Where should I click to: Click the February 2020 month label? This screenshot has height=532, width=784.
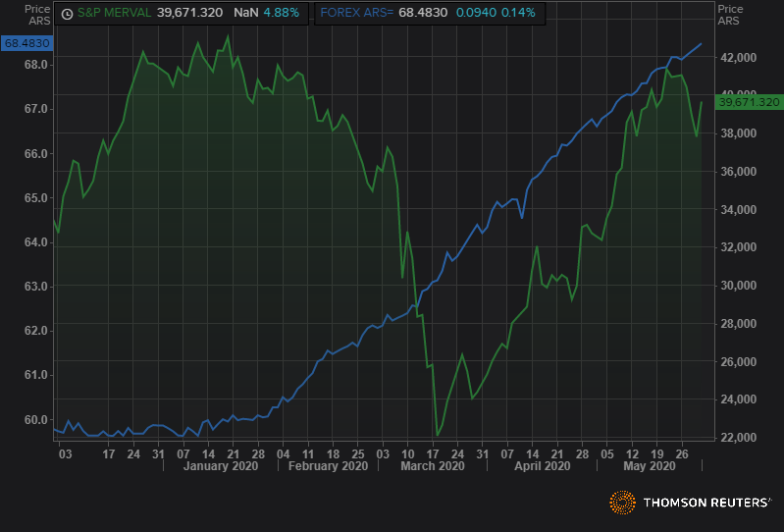click(x=328, y=466)
